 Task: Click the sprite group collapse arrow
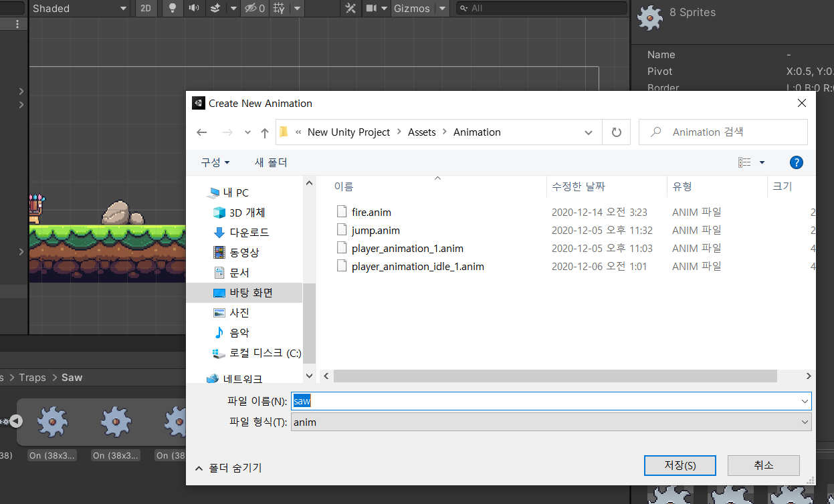(x=16, y=421)
